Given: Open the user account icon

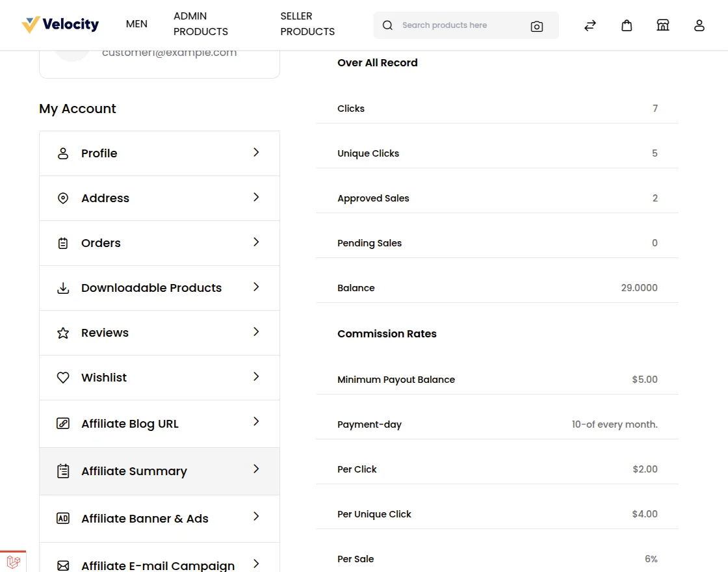Looking at the screenshot, I should pos(699,25).
